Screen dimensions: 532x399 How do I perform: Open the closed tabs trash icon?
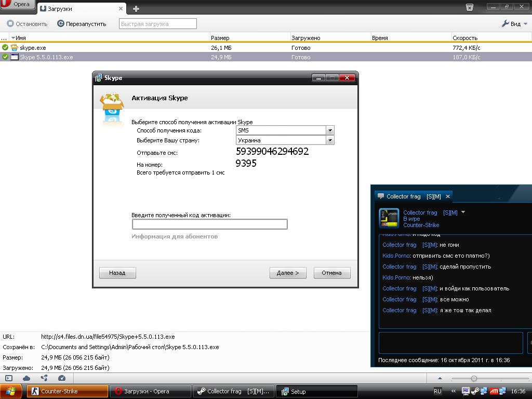pyautogui.click(x=470, y=7)
